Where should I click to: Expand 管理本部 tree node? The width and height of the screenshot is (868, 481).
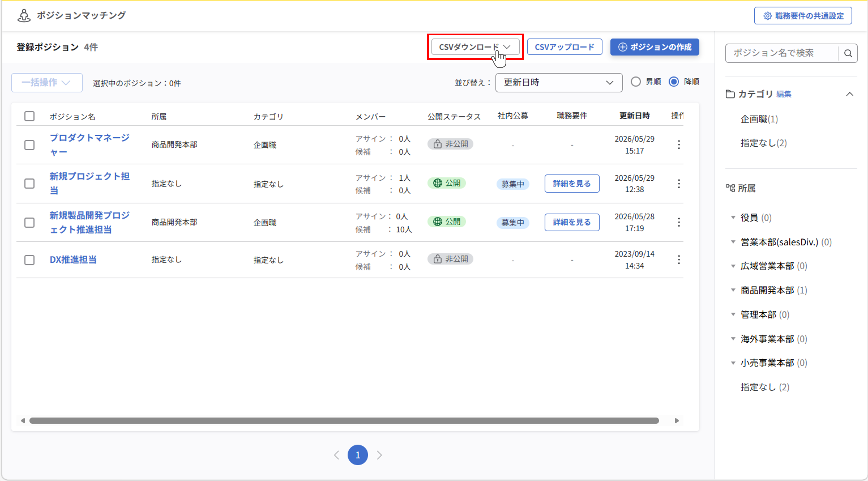pos(733,314)
